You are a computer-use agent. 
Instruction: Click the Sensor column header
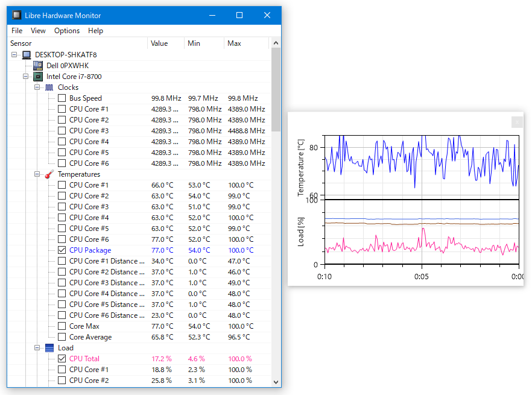click(77, 43)
